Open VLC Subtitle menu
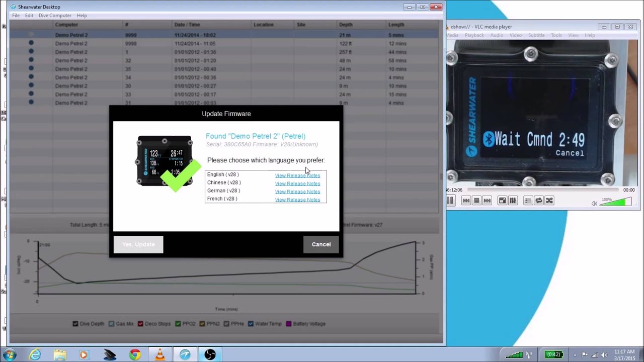 tap(536, 35)
